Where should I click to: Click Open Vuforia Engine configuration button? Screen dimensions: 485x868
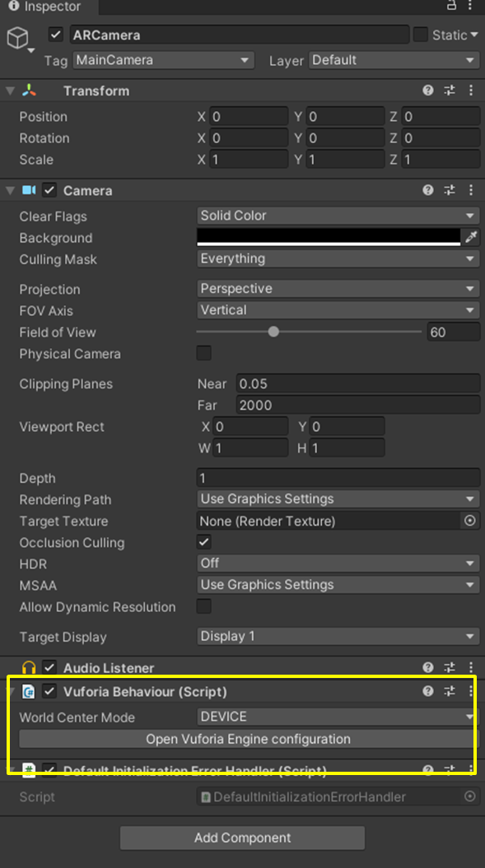coord(249,739)
